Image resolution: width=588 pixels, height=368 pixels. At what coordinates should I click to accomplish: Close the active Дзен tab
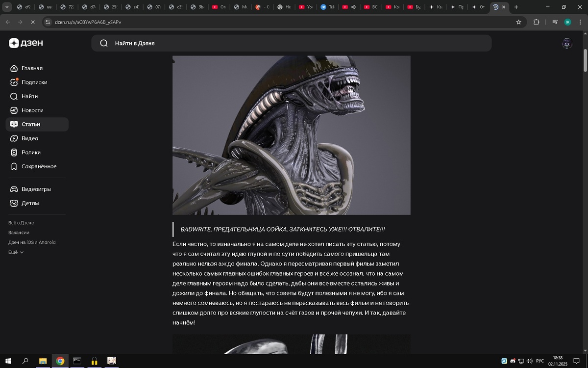[504, 7]
